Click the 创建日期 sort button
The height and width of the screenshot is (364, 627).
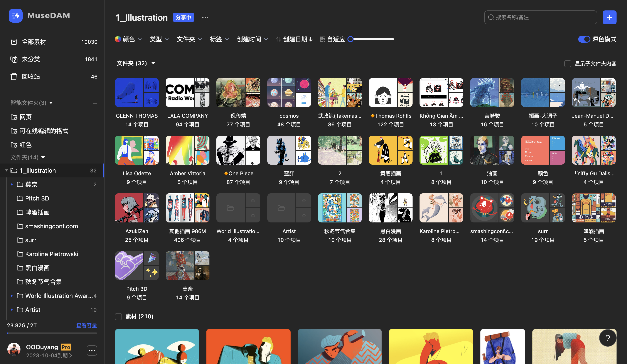294,39
